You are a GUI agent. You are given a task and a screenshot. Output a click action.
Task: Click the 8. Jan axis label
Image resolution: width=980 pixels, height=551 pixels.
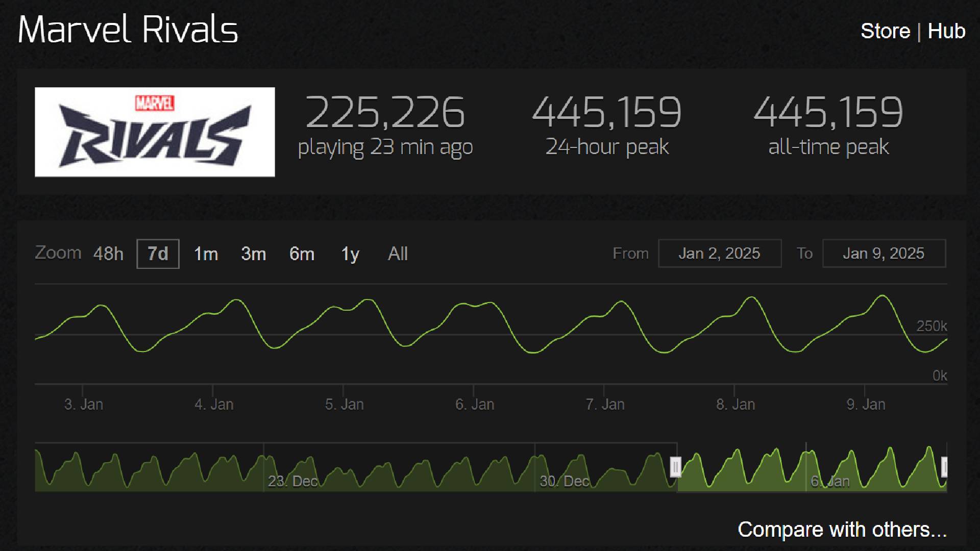736,405
